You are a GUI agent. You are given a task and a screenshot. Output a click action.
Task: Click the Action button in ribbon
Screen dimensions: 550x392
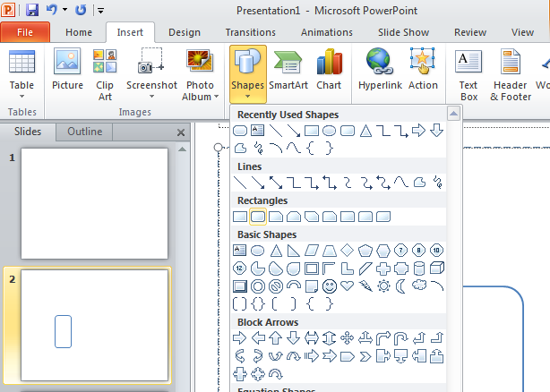(x=423, y=70)
